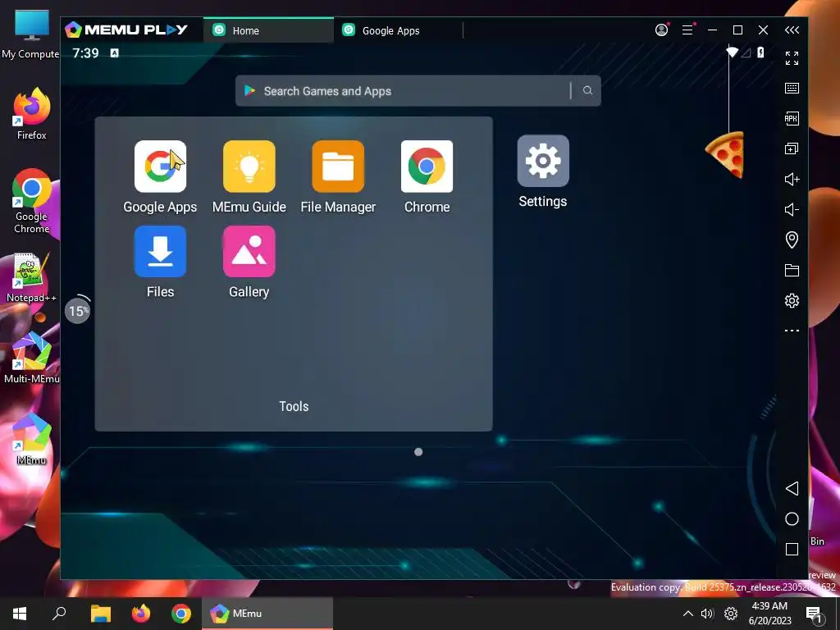Open Google Chrome desktop shortcut

tap(32, 202)
